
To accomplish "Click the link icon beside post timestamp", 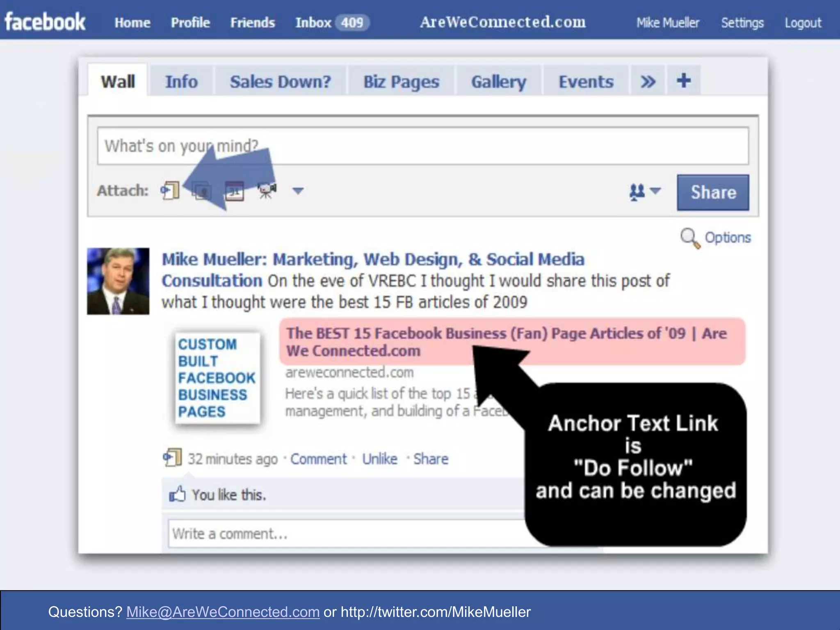I will coord(172,458).
